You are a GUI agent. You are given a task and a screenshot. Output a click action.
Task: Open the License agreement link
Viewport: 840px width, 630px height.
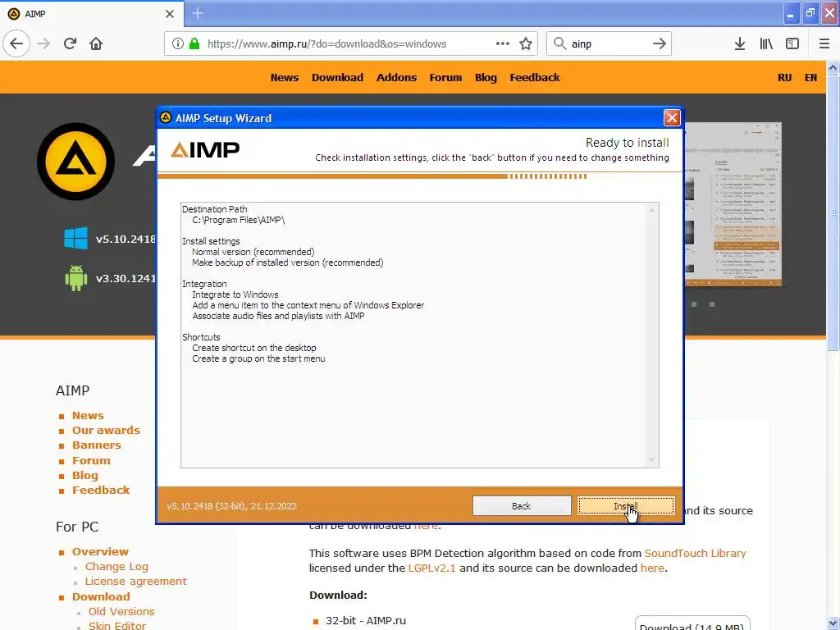[136, 582]
